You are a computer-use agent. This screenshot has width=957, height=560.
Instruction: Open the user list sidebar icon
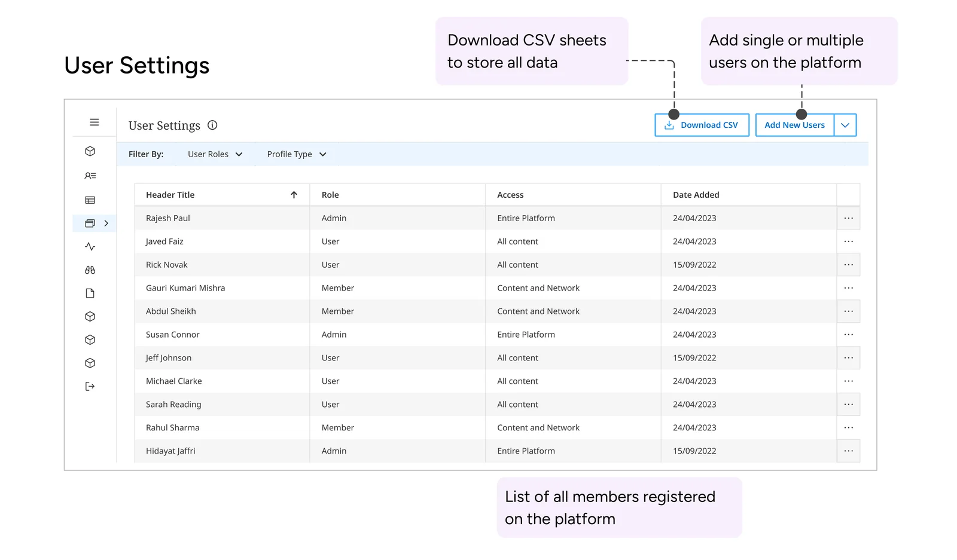tap(90, 176)
